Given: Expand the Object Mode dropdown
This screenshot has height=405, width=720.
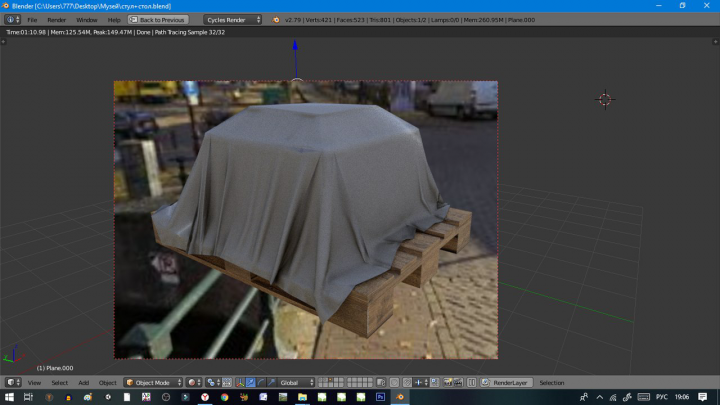Looking at the screenshot, I should coord(153,382).
